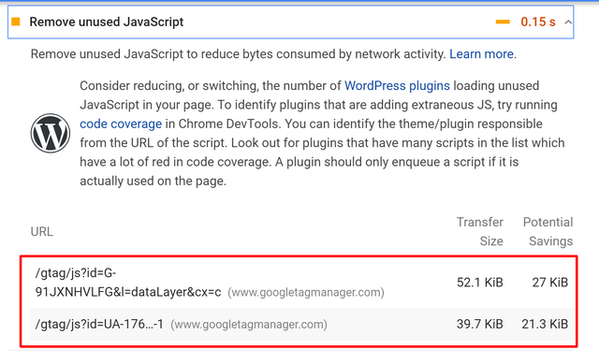
Task: Open the Learn more link
Action: pos(481,54)
